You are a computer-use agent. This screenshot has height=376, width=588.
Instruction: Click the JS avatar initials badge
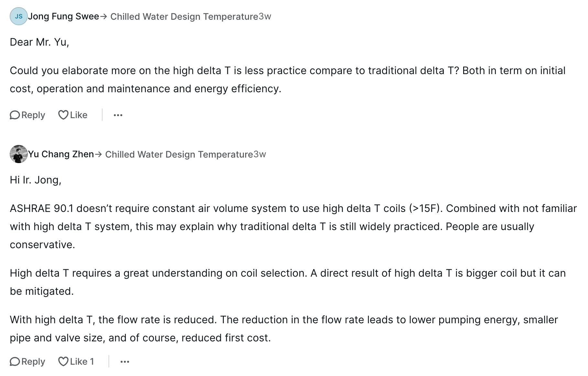tap(19, 17)
